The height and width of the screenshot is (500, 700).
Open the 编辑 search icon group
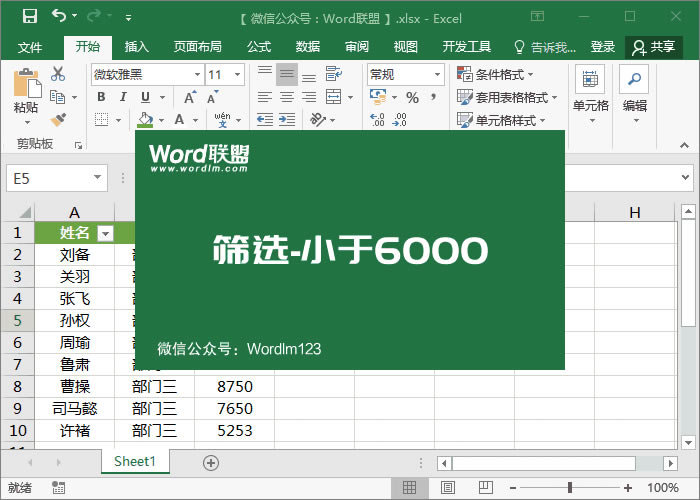click(634, 90)
